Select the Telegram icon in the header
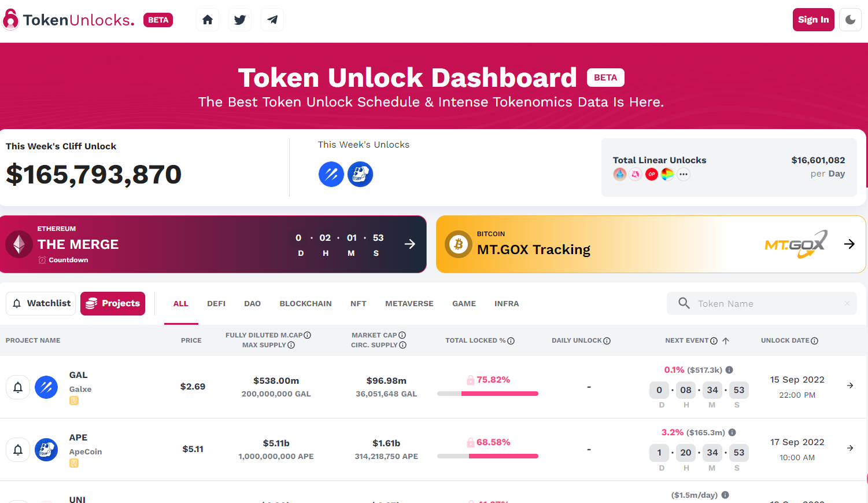 [x=272, y=19]
